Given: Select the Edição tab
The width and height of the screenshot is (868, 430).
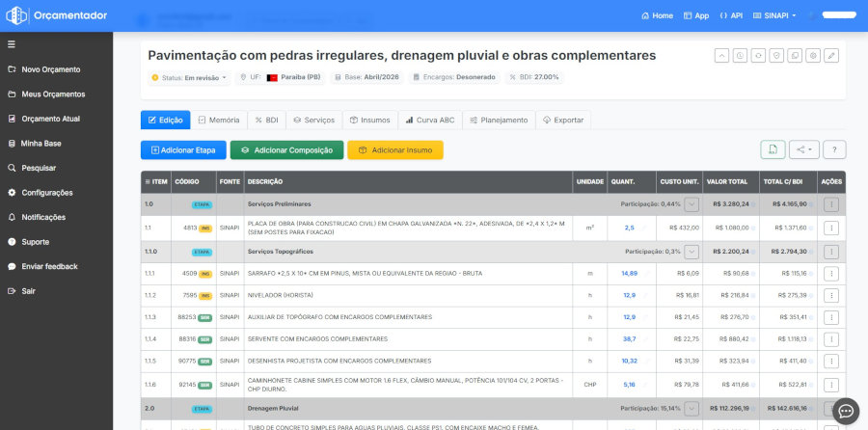Looking at the screenshot, I should click(166, 121).
